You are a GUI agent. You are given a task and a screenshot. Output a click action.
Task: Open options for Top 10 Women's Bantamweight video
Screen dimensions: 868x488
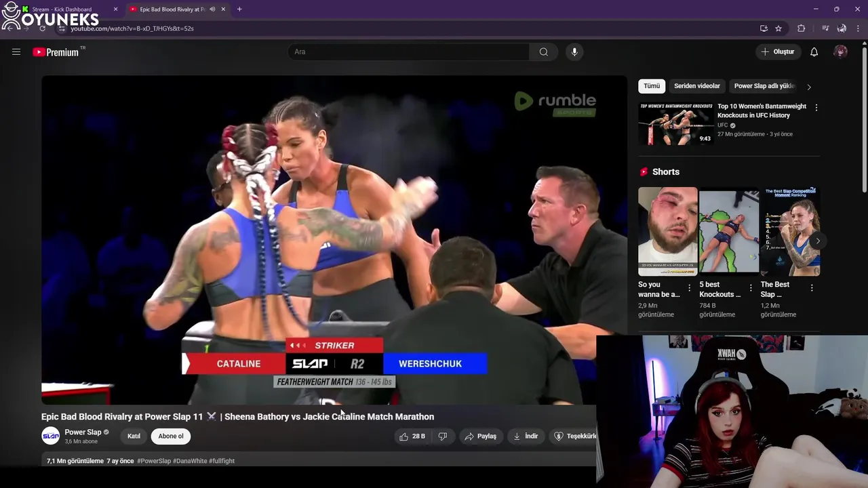tap(816, 108)
